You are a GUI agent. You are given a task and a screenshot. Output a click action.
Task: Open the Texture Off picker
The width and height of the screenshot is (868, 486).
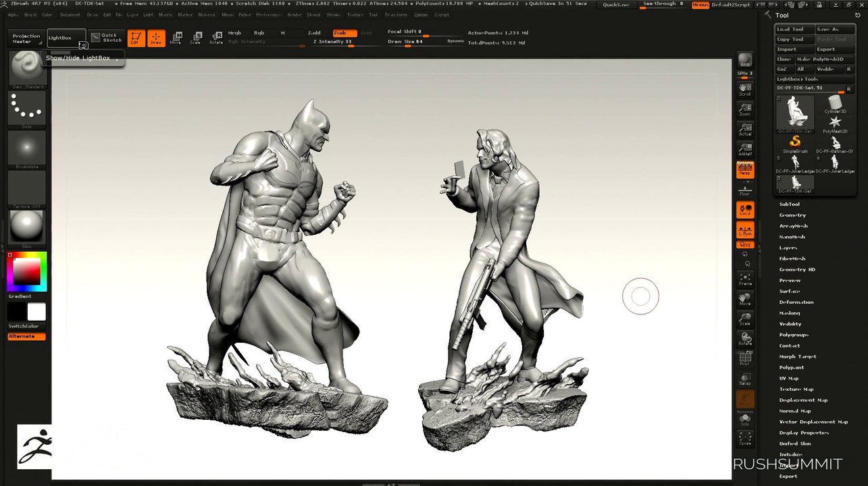[x=27, y=188]
